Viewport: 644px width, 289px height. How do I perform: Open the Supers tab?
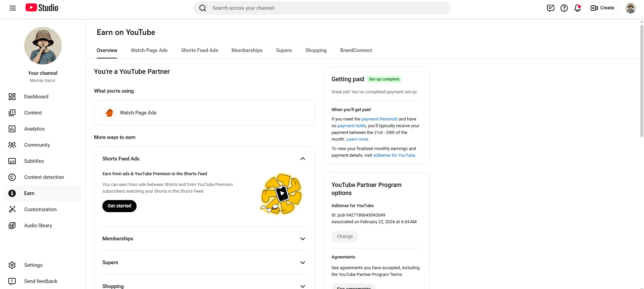point(284,50)
